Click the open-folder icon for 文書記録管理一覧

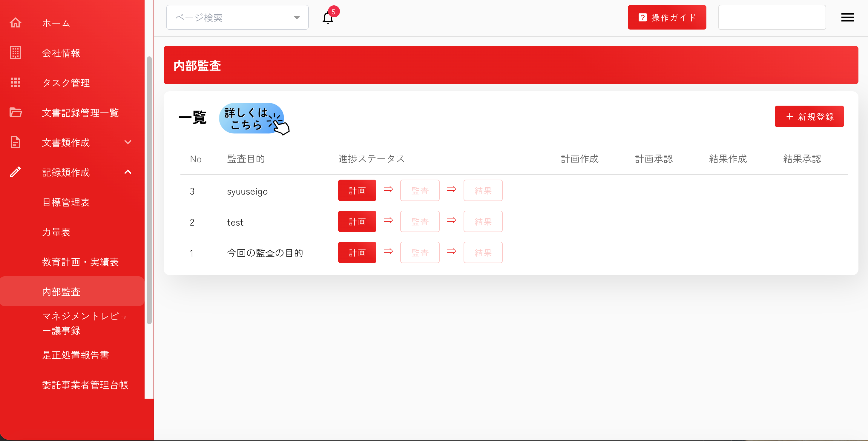16,112
